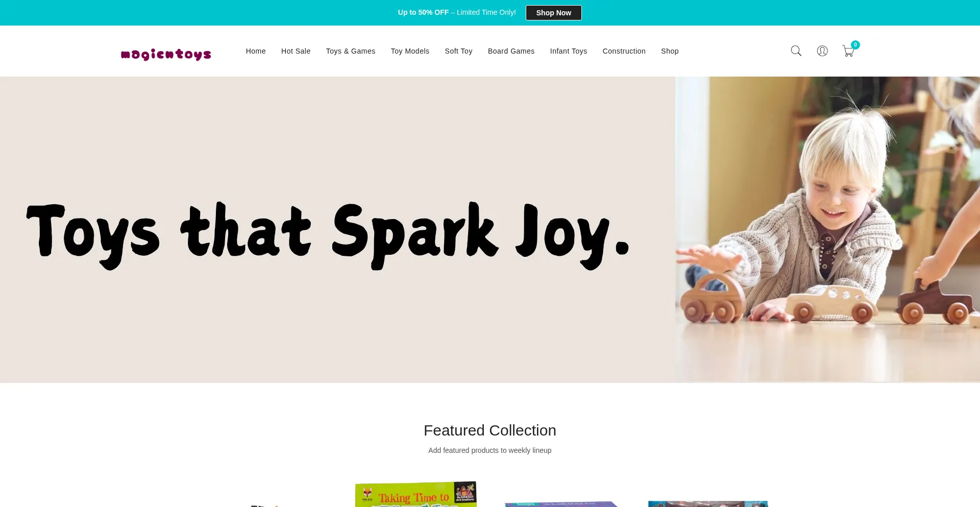Click the Toys that Spark Joy banner

328,235
